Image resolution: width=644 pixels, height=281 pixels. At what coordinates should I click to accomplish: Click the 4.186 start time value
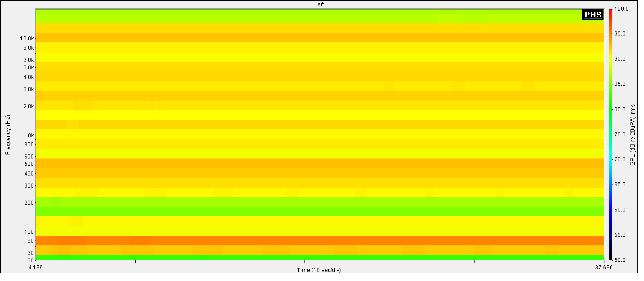coord(36,268)
